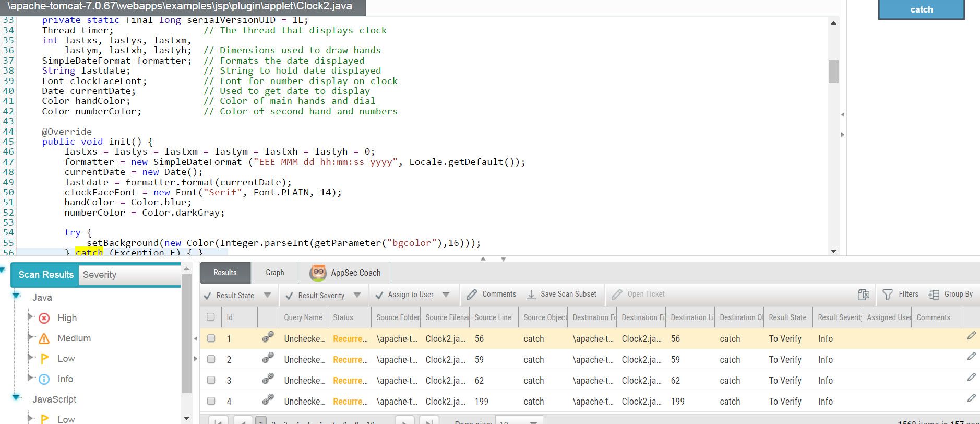Check the checkbox for result row 4
This screenshot has height=424, width=980.
click(x=211, y=401)
